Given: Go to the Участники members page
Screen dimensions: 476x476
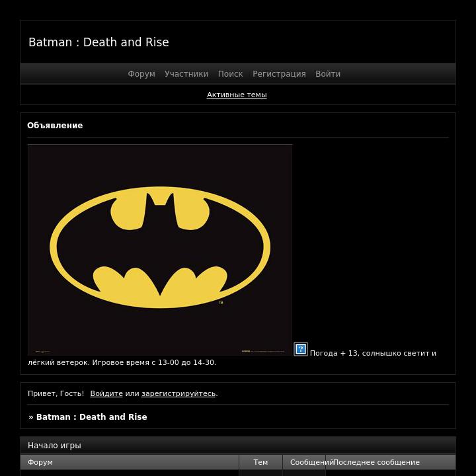Looking at the screenshot, I should (186, 74).
